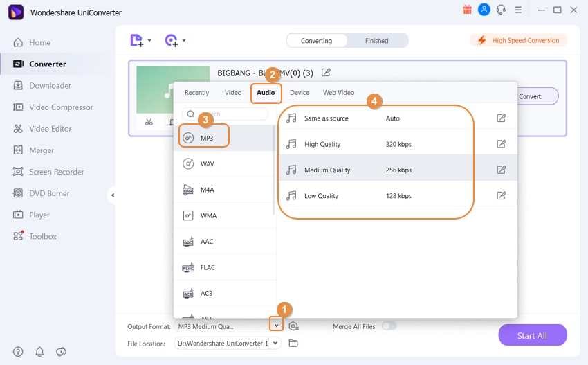
Task: Click the add-from-device disc icon
Action: pyautogui.click(x=172, y=40)
